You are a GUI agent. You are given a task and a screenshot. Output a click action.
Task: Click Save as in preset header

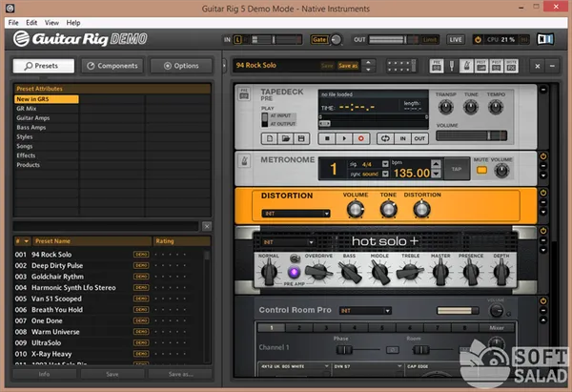coord(348,66)
